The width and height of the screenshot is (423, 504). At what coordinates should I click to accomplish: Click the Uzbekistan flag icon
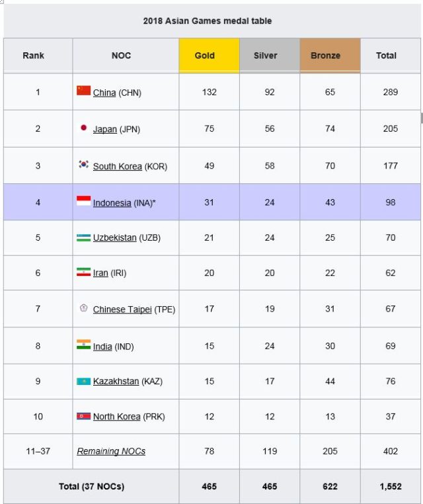point(83,237)
